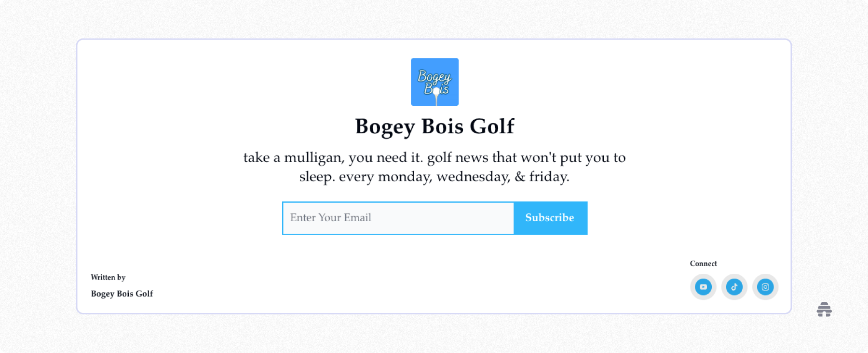
Task: Open the TikTok profile icon
Action: [734, 287]
